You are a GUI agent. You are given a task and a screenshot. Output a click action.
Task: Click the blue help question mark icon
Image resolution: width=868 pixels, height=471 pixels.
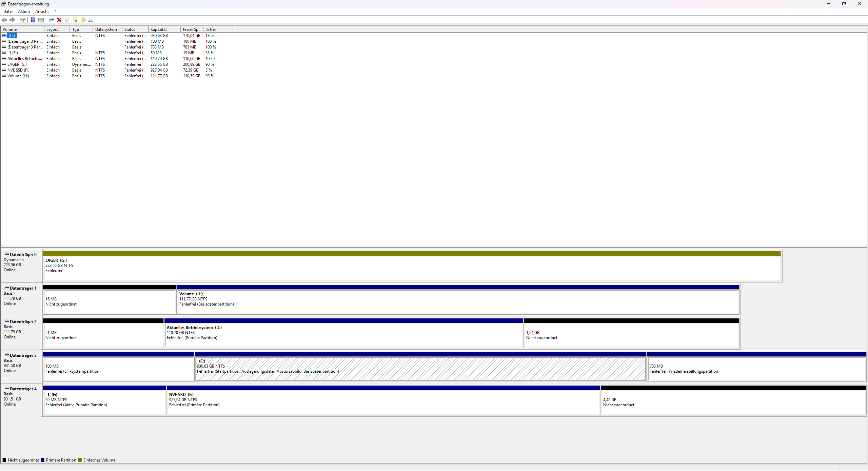click(33, 20)
